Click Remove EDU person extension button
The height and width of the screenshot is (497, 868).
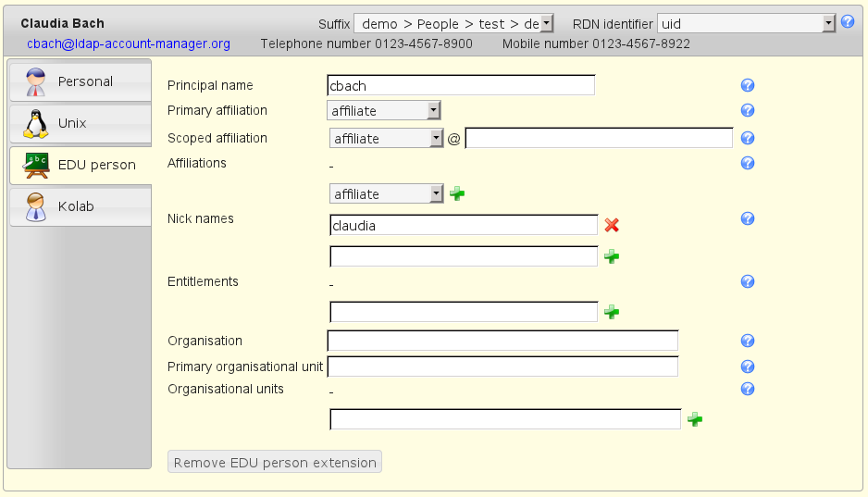pos(275,463)
